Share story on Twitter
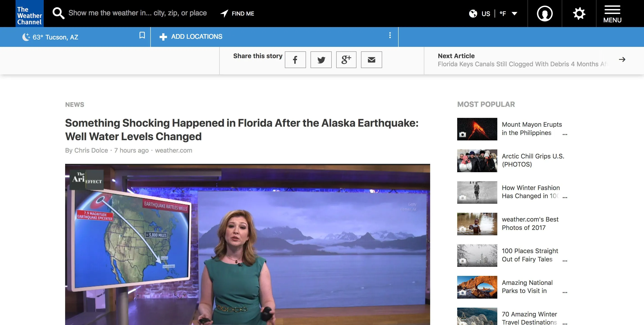 pos(321,60)
